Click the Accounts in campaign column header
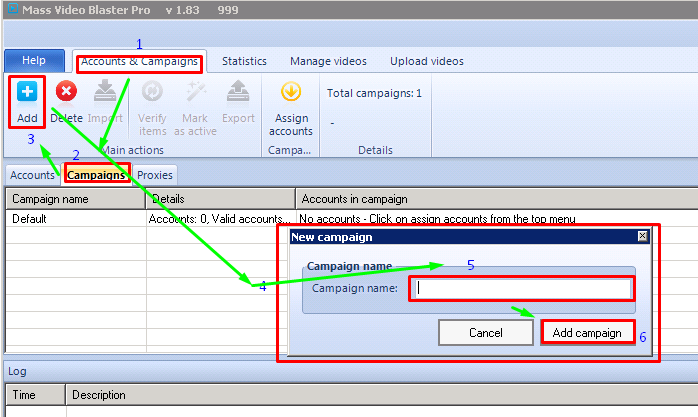 (497, 199)
